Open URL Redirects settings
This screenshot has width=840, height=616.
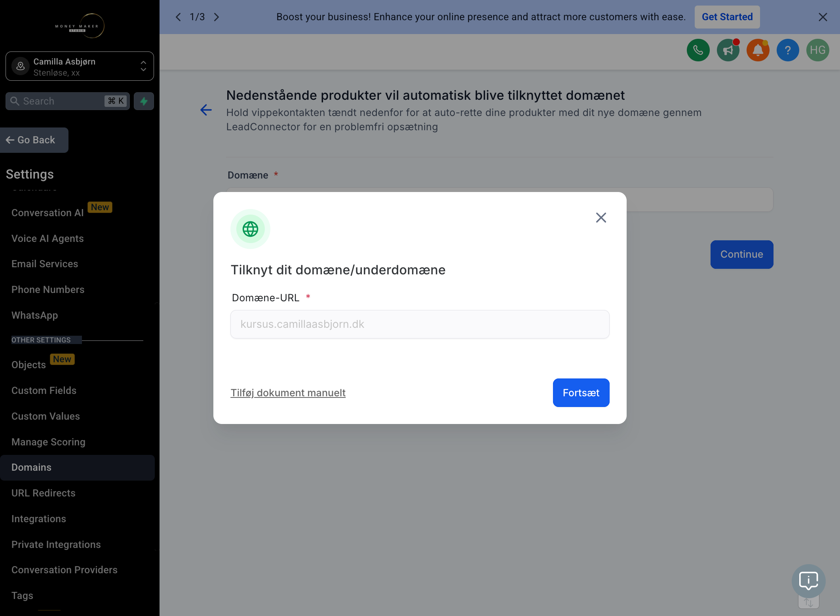pos(43,493)
